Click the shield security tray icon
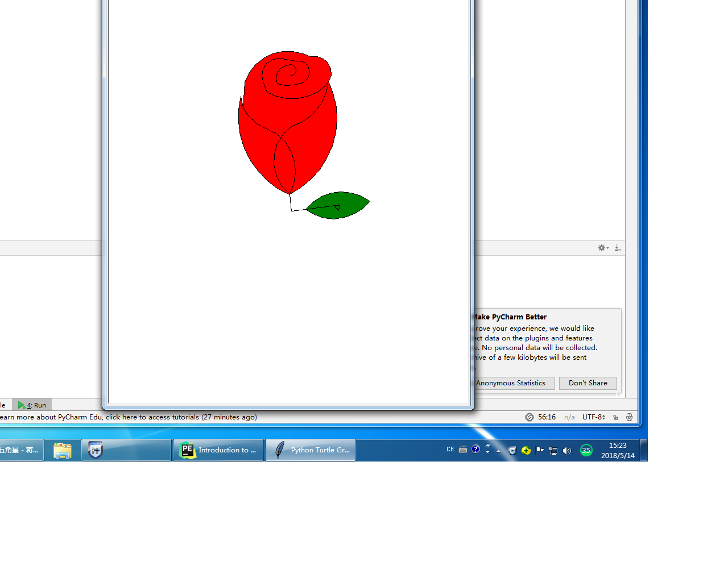 [x=512, y=451]
